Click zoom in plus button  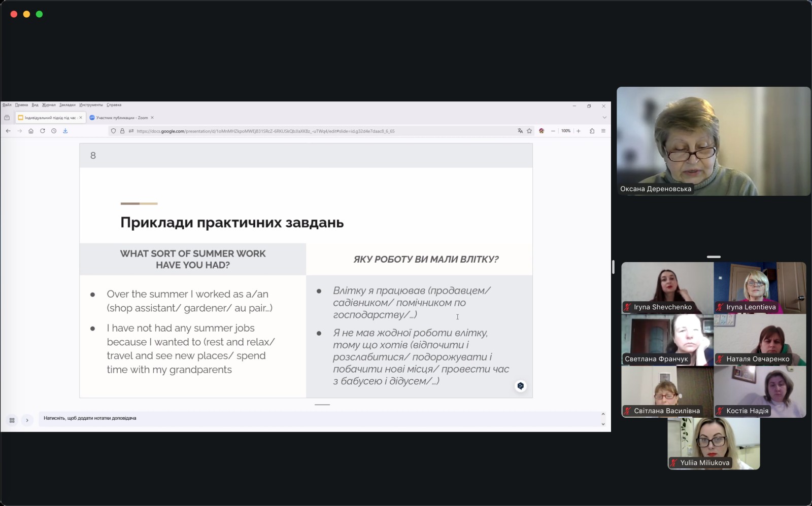coord(578,131)
